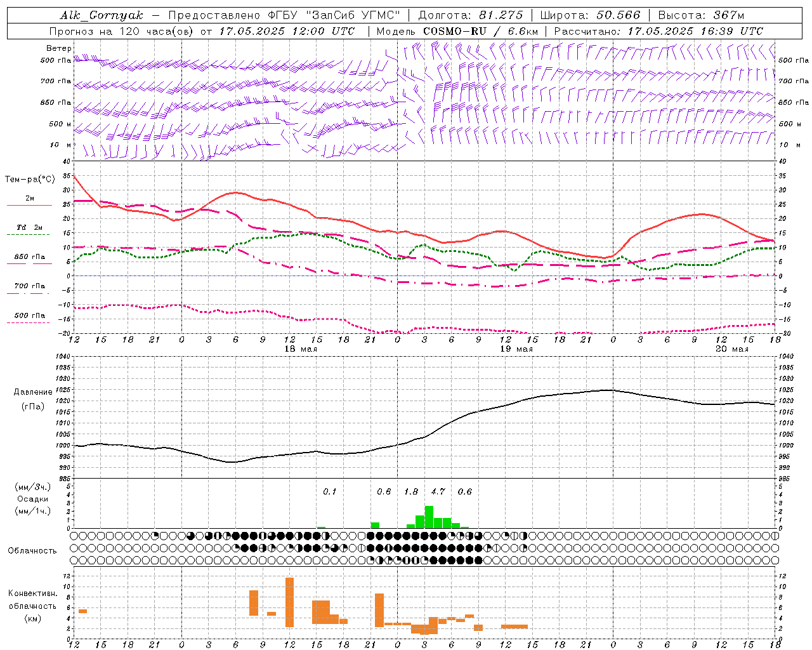Click the "0.1" three-hour precipitation value
The width and height of the screenshot is (812, 650).
coord(330,492)
